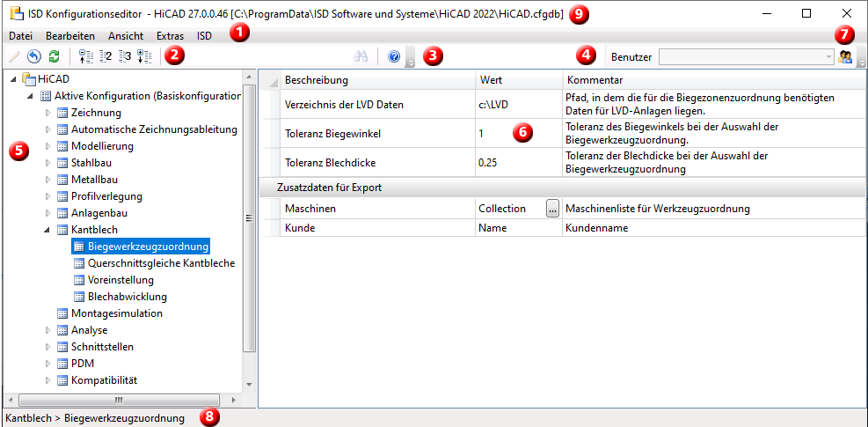Image resolution: width=868 pixels, height=427 pixels.
Task: Collapse the HiCAD root node
Action: 13,80
